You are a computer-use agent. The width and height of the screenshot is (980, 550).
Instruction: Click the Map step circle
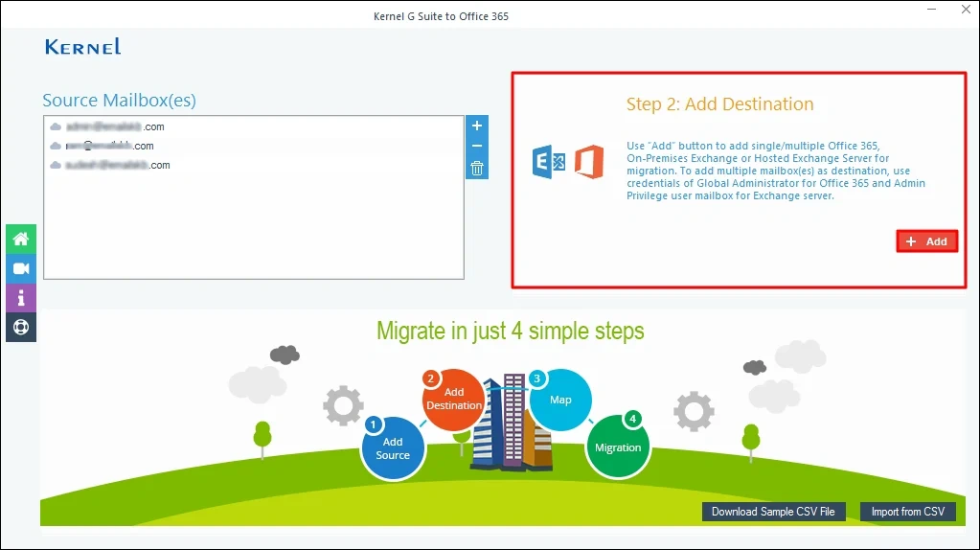point(560,400)
